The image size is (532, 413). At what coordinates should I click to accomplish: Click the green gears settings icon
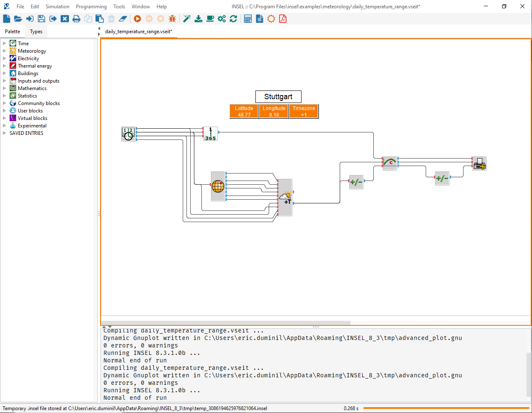(222, 19)
